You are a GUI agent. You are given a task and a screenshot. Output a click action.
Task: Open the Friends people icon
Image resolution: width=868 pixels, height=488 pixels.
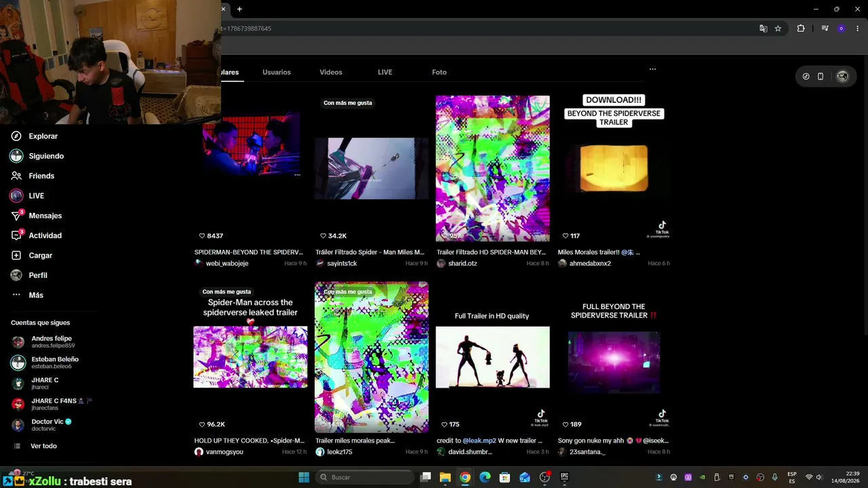click(x=16, y=176)
